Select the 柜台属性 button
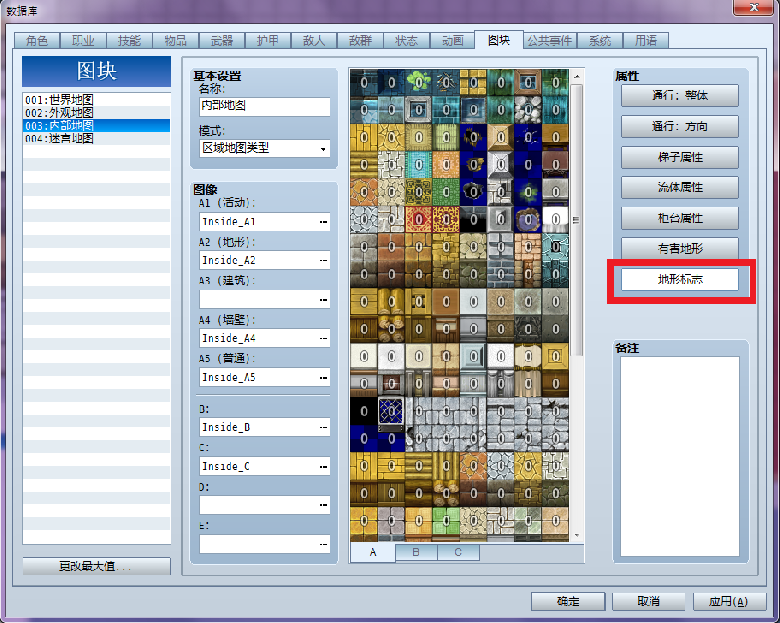The width and height of the screenshot is (780, 623). coord(680,218)
